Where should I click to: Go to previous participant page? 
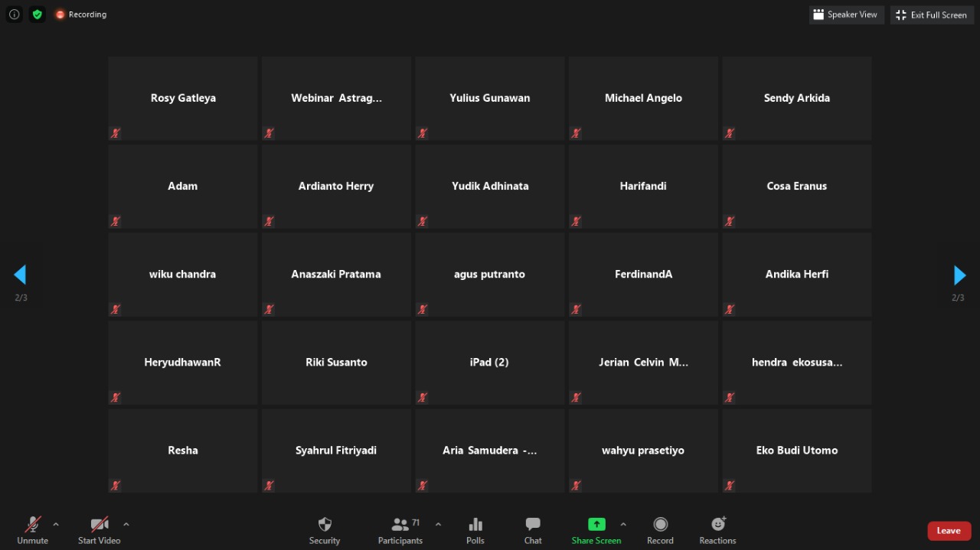pos(20,275)
